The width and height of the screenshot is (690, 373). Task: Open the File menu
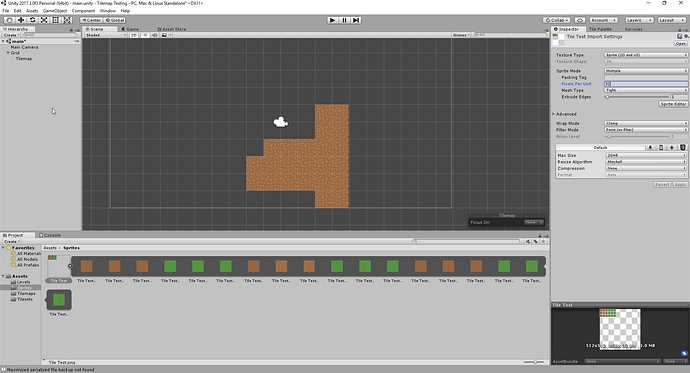pyautogui.click(x=6, y=11)
